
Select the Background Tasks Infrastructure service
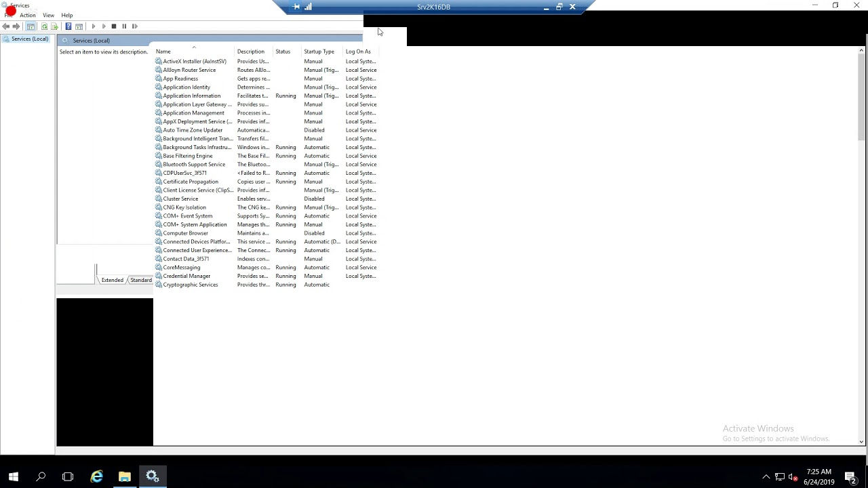pyautogui.click(x=266, y=147)
